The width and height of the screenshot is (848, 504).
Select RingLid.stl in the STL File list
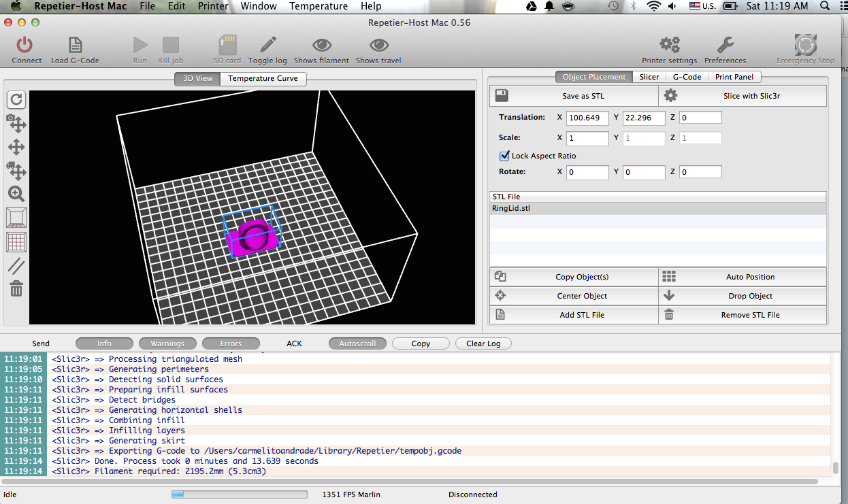[x=657, y=208]
